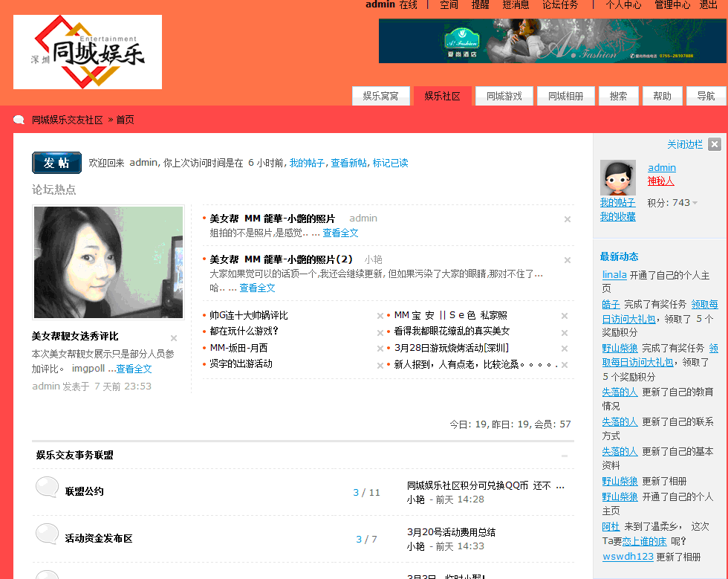The width and height of the screenshot is (728, 579).
Task: Open the 空间 top menu link
Action: click(449, 4)
